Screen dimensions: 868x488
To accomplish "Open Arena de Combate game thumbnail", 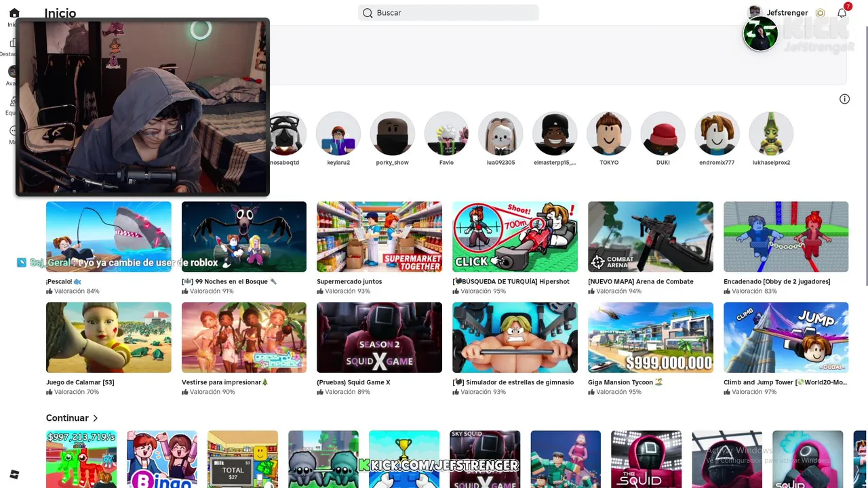I will [x=650, y=237].
